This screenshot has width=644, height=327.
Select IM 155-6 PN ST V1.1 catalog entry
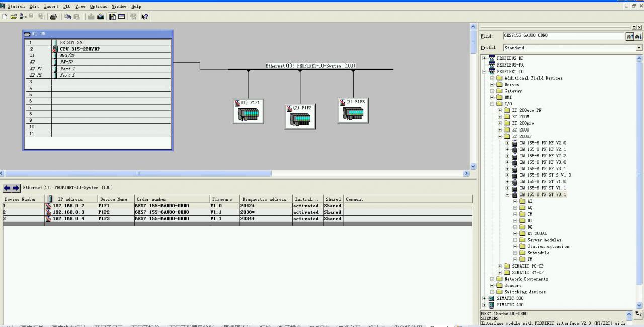tap(542, 188)
